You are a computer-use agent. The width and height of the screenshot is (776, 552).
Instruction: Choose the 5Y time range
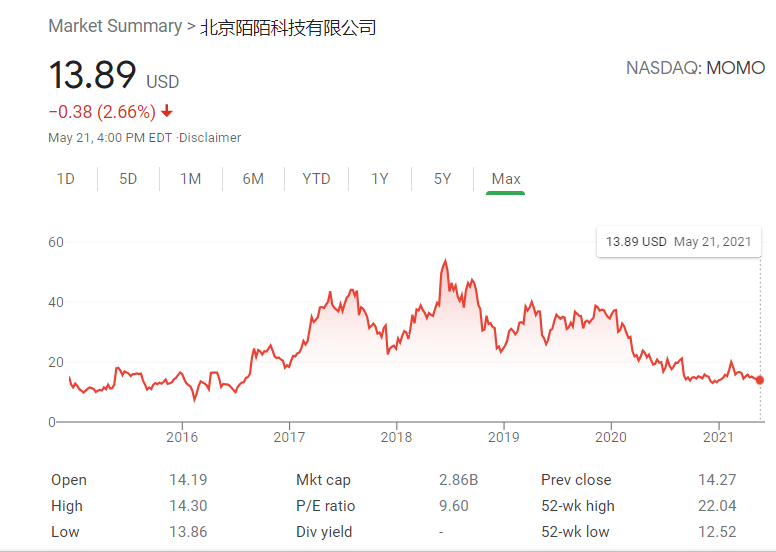click(442, 179)
